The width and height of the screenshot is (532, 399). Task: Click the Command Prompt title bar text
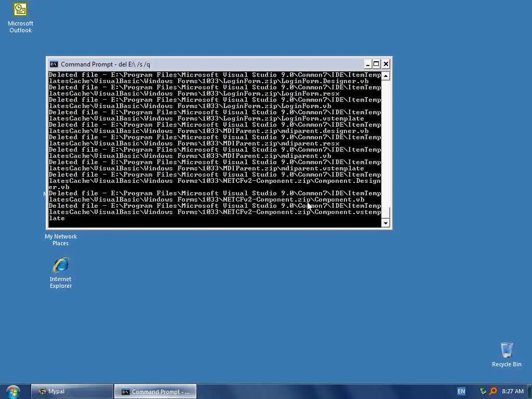105,64
